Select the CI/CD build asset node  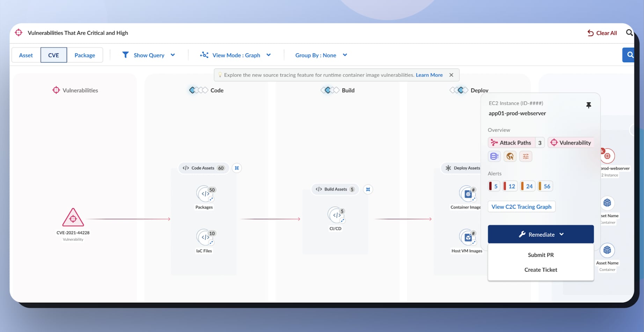336,215
